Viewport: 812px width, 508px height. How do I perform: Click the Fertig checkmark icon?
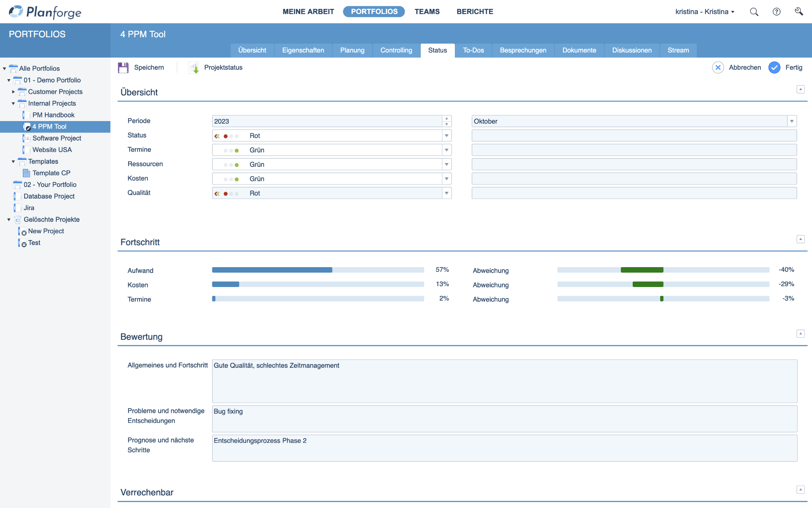(x=774, y=68)
